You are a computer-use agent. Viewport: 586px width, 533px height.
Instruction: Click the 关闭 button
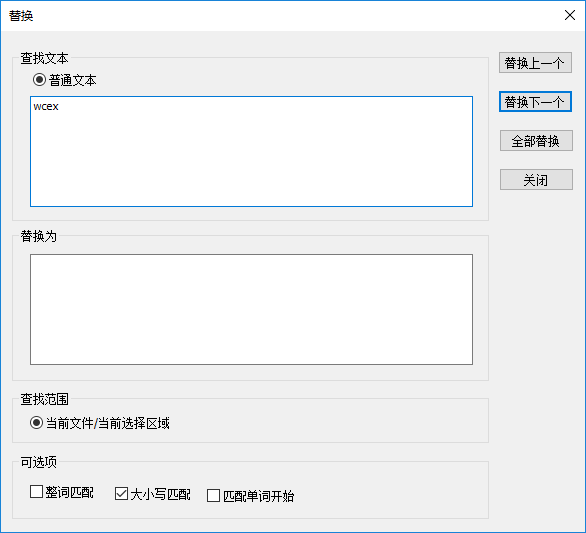coord(536,180)
